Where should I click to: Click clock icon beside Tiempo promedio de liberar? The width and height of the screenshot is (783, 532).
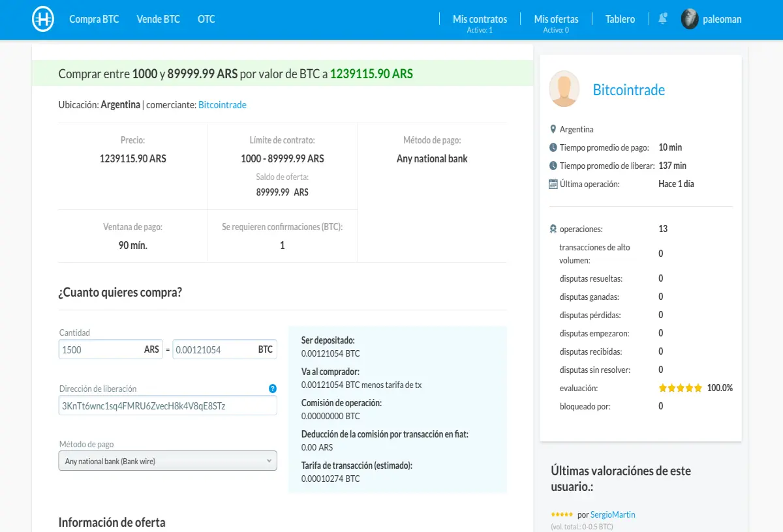click(553, 166)
